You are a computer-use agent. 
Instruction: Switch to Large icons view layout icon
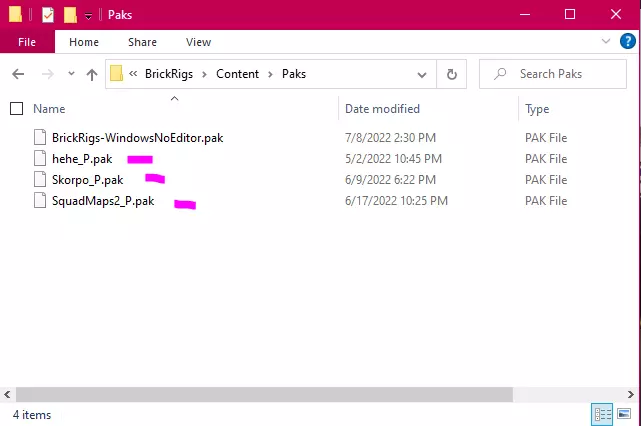(x=624, y=414)
